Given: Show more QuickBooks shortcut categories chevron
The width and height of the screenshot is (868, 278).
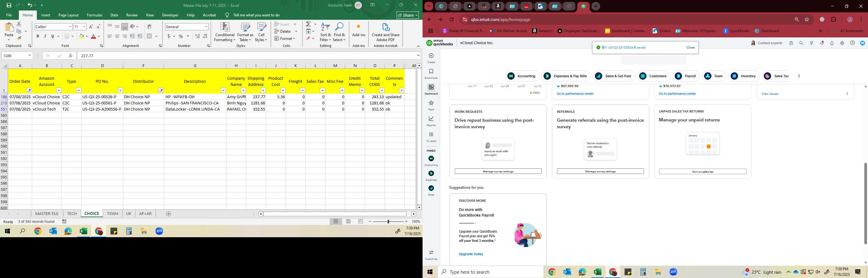Looking at the screenshot, I should [799, 76].
